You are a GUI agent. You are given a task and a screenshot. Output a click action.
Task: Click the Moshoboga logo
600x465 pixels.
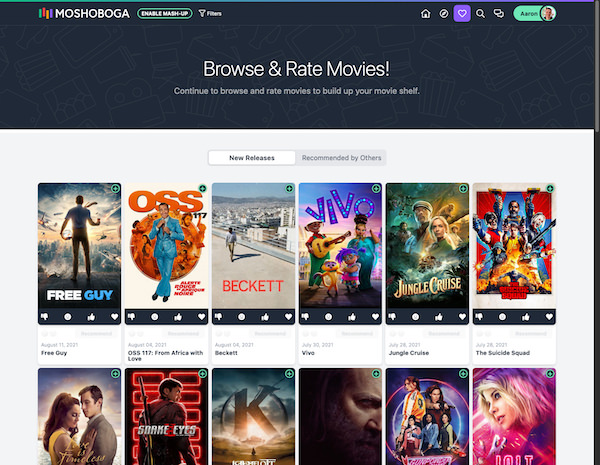pyautogui.click(x=84, y=14)
